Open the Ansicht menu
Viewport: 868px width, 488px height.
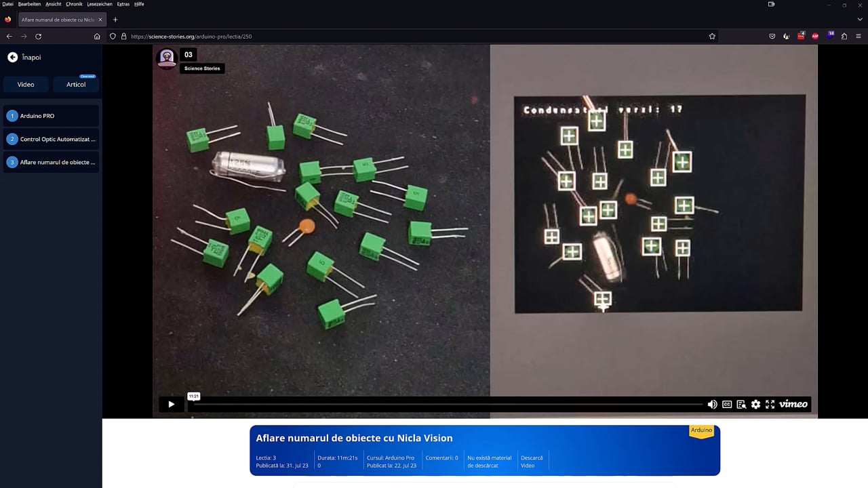54,4
